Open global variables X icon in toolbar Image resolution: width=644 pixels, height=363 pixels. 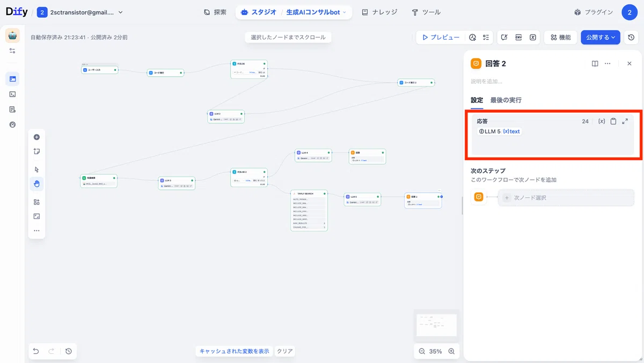click(532, 38)
